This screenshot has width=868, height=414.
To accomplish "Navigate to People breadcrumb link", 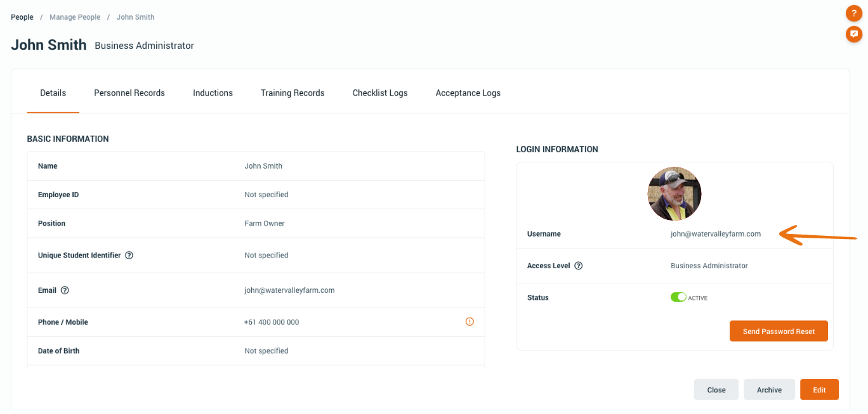I will [x=22, y=17].
